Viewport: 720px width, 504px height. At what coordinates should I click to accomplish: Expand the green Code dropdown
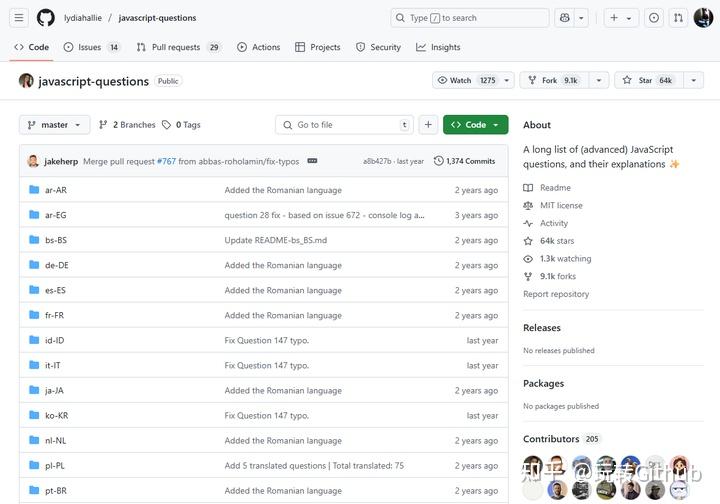[475, 125]
